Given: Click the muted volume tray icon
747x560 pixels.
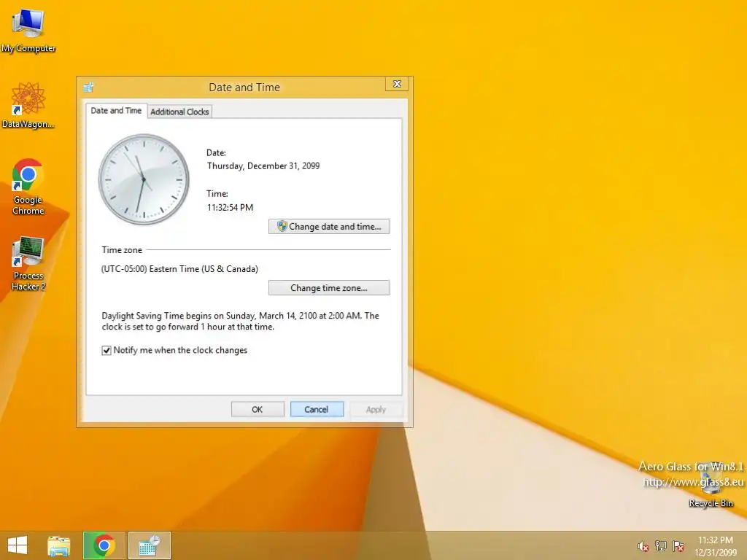Looking at the screenshot, I should point(643,546).
